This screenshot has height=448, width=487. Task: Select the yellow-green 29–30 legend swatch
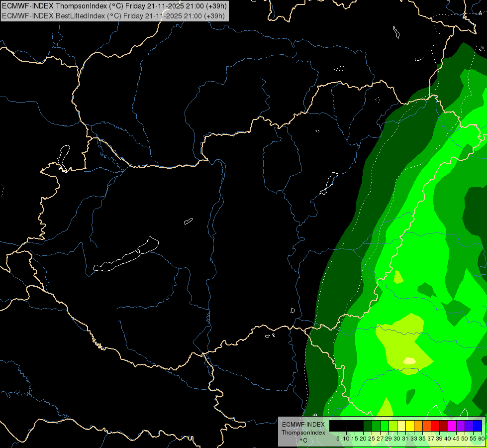pos(393,426)
